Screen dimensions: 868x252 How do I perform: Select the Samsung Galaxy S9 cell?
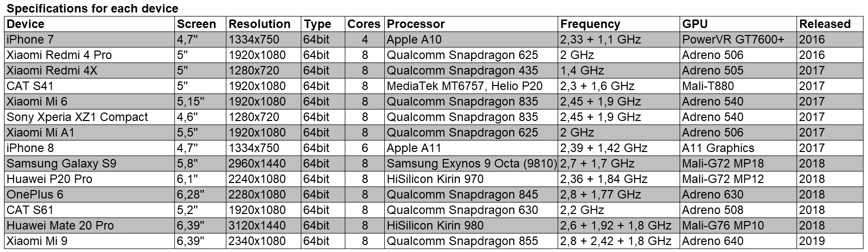click(x=61, y=163)
